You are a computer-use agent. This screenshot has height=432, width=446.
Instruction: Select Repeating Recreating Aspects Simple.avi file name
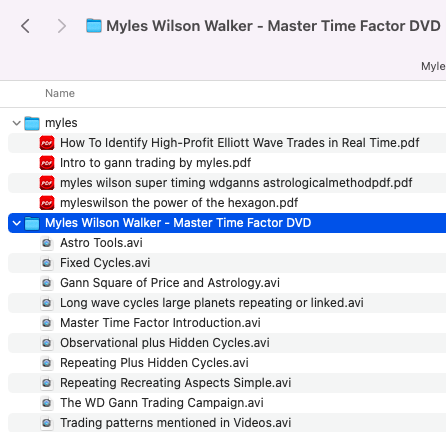pyautogui.click(x=176, y=383)
